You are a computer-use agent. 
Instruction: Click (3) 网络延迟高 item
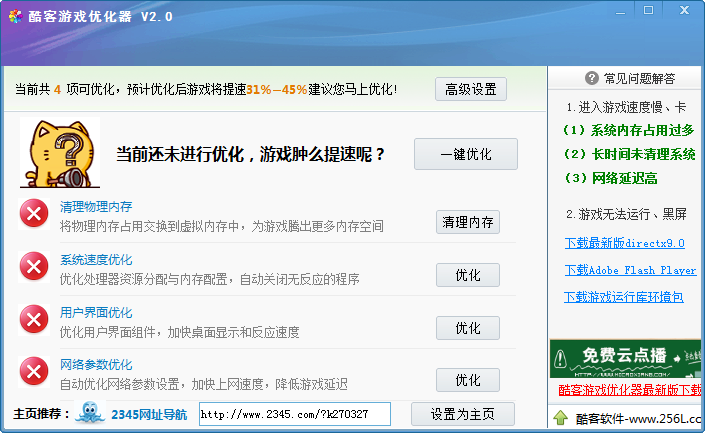610,178
